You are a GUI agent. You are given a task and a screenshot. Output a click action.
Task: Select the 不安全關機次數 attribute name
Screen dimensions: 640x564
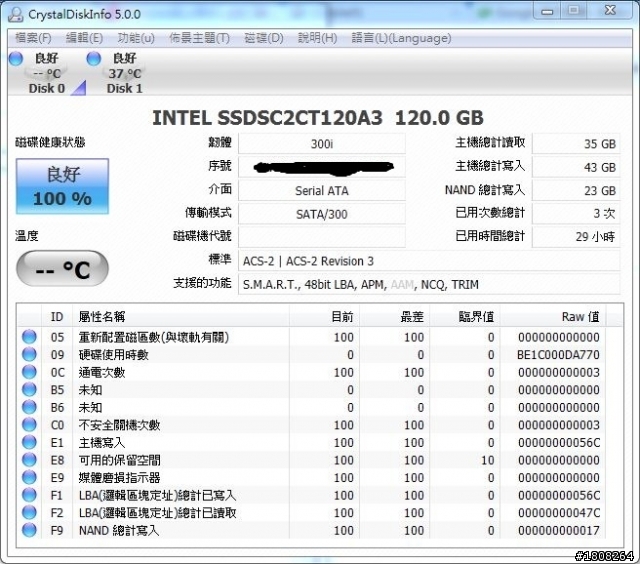click(x=119, y=425)
